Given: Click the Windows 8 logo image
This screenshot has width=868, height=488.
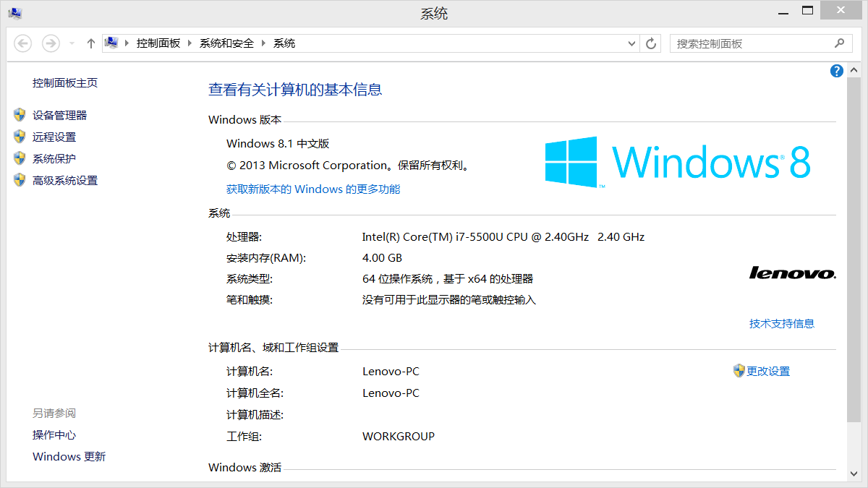Looking at the screenshot, I should (678, 162).
